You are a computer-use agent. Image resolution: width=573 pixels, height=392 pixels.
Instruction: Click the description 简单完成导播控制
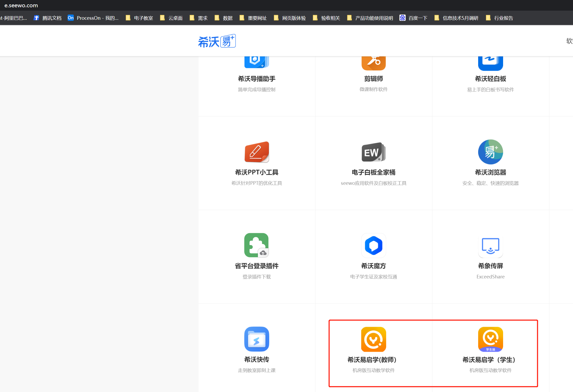coord(257,89)
